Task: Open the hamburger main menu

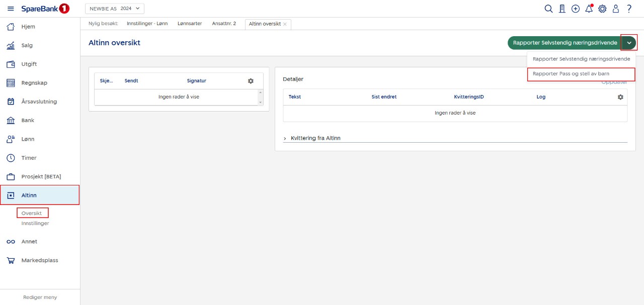Action: pos(11,9)
